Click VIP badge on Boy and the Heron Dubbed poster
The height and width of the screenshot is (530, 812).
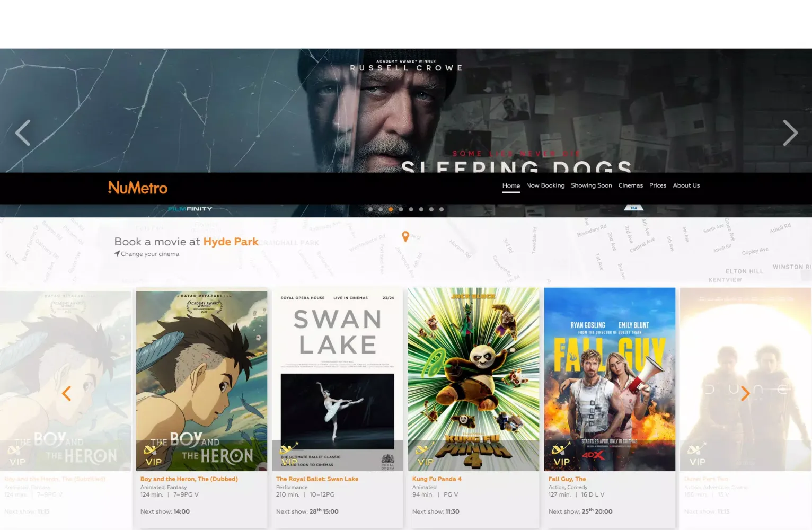(153, 455)
